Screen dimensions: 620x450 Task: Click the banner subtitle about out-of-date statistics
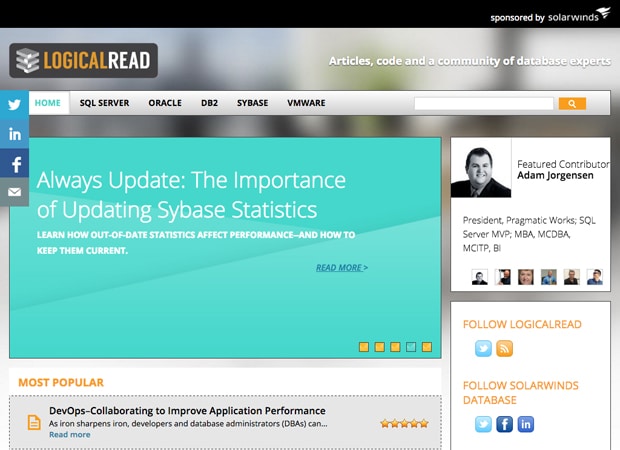point(196,242)
